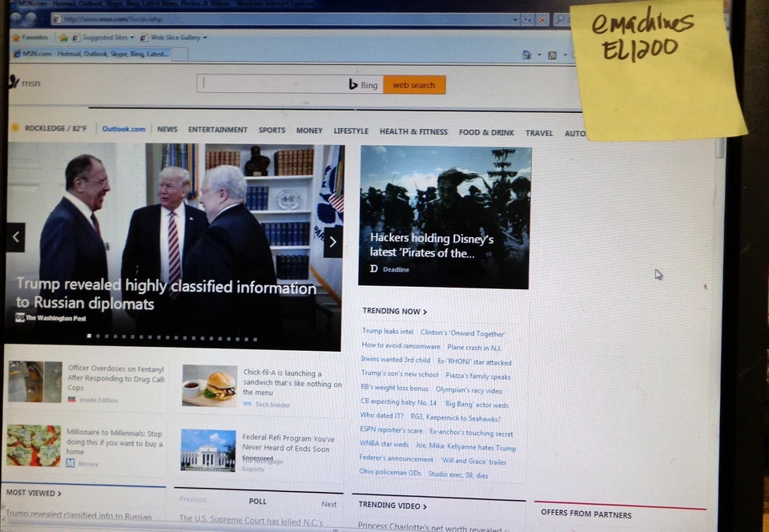Click the RSS feeds icon
The image size is (769, 532).
pos(552,55)
